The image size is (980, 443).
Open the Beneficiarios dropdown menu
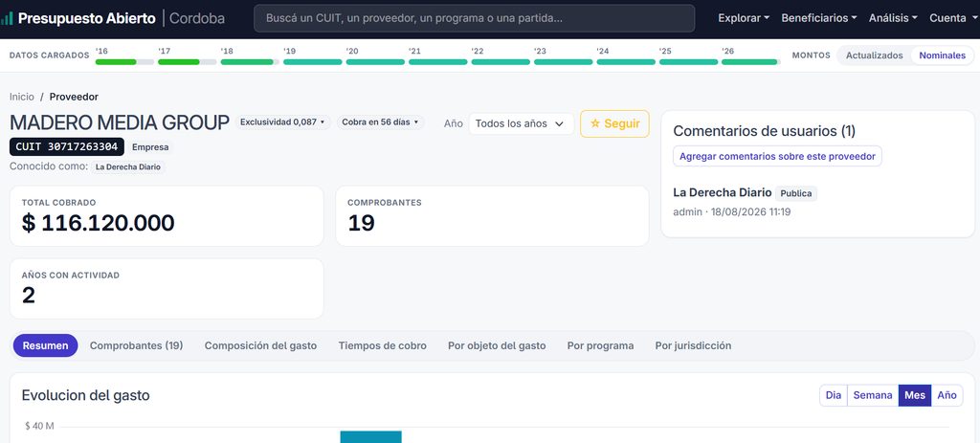(x=819, y=18)
